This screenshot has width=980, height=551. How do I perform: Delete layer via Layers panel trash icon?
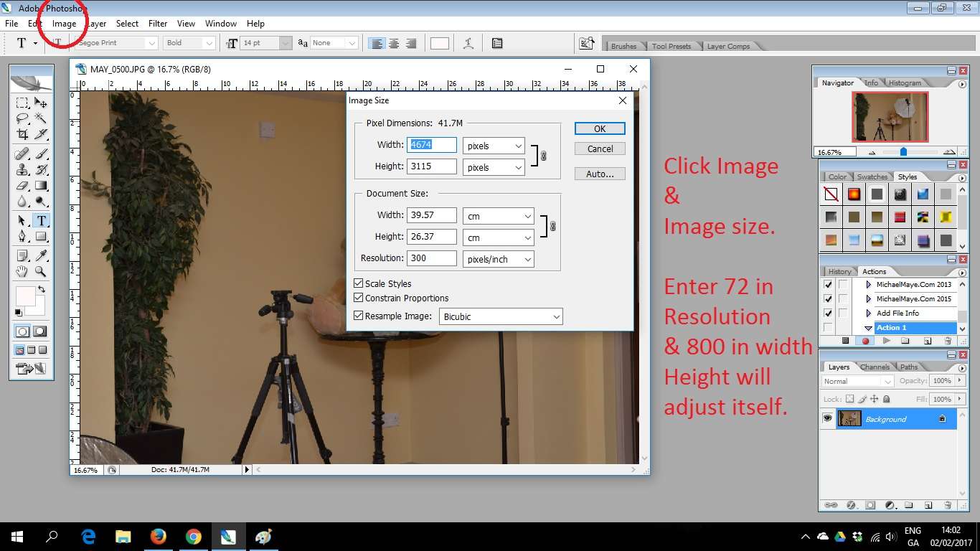click(948, 505)
